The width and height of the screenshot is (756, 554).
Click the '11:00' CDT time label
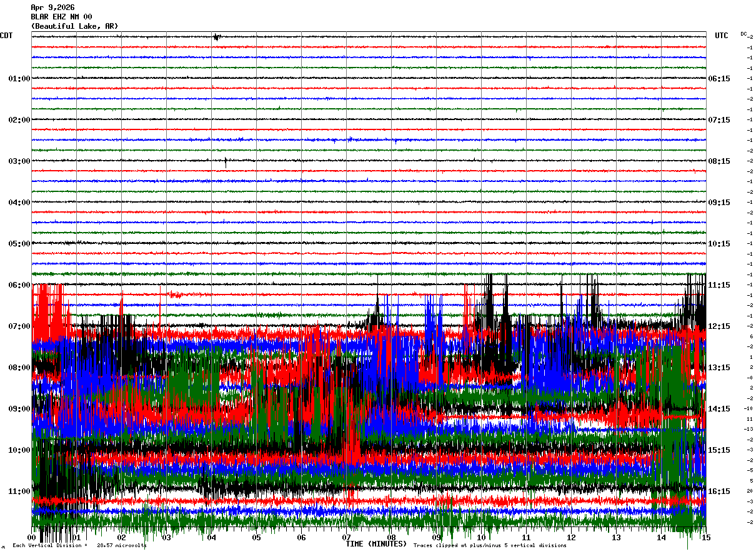[x=19, y=491]
